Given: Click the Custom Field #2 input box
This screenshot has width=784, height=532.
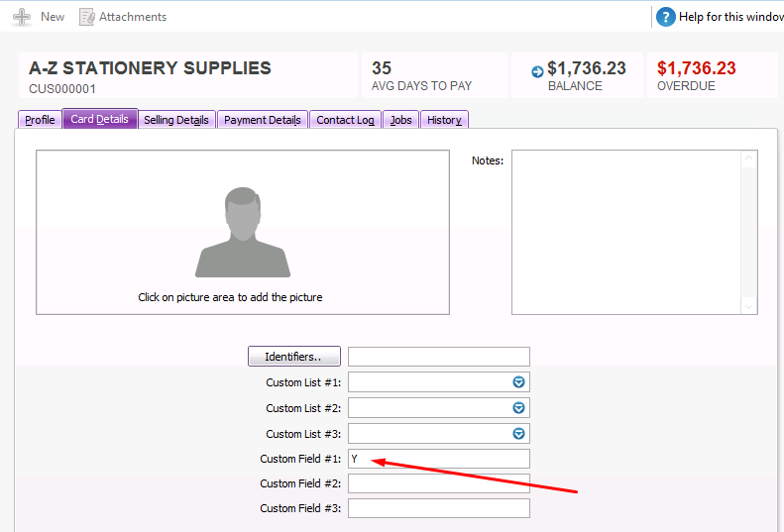Looking at the screenshot, I should click(x=438, y=483).
